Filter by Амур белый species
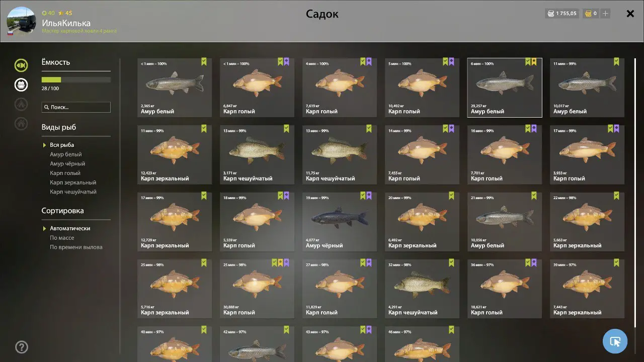Image resolution: width=644 pixels, height=362 pixels. pyautogui.click(x=65, y=154)
